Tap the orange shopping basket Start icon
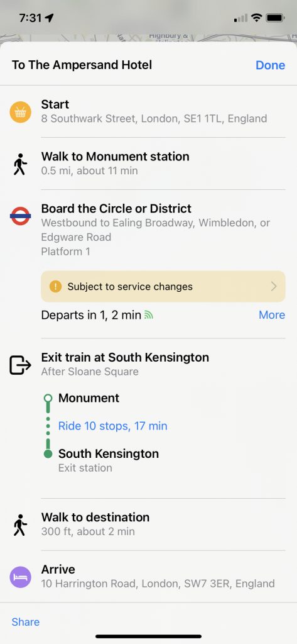 20,112
